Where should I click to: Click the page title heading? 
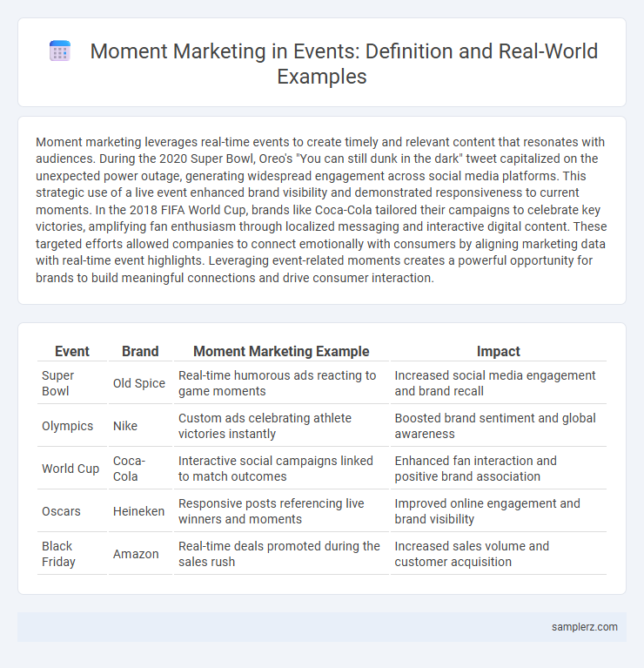[344, 64]
